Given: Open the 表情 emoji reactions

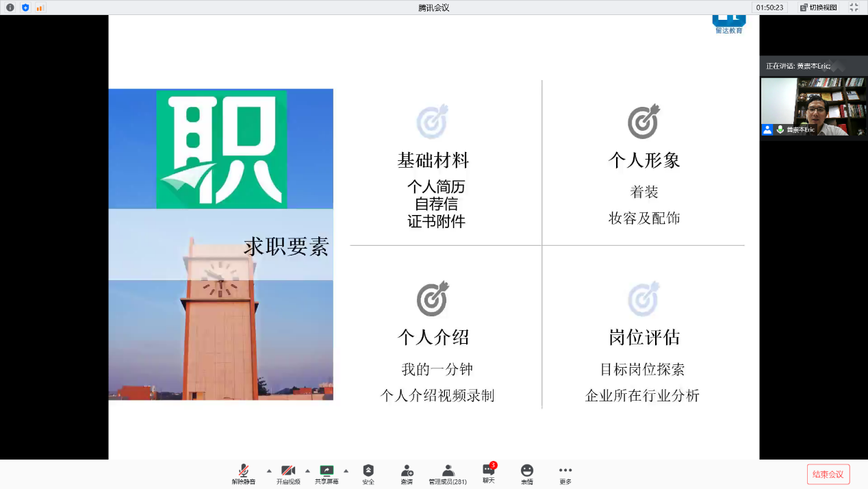Looking at the screenshot, I should (526, 474).
